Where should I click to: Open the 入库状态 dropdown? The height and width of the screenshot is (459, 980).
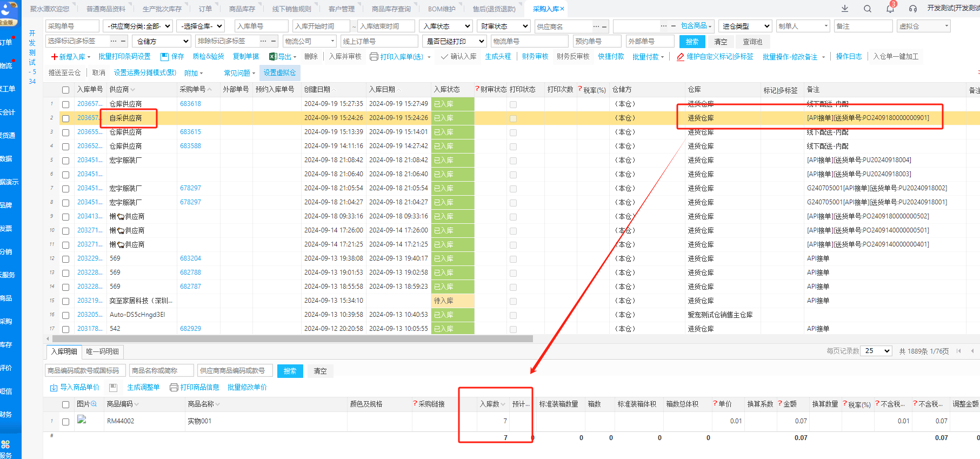tap(446, 26)
